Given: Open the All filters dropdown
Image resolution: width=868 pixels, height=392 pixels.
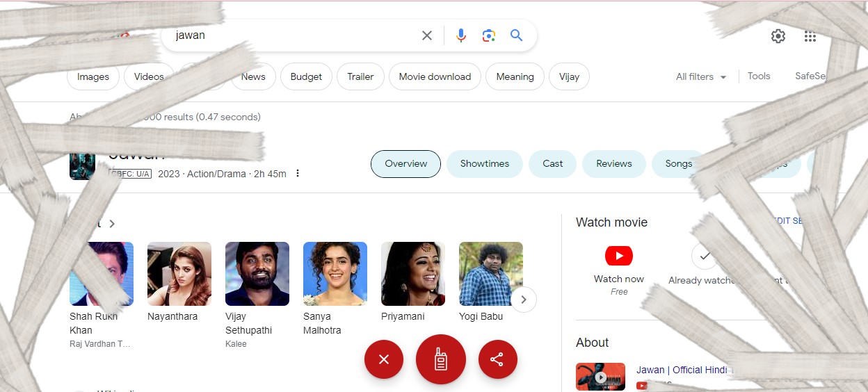Looking at the screenshot, I should (x=701, y=77).
